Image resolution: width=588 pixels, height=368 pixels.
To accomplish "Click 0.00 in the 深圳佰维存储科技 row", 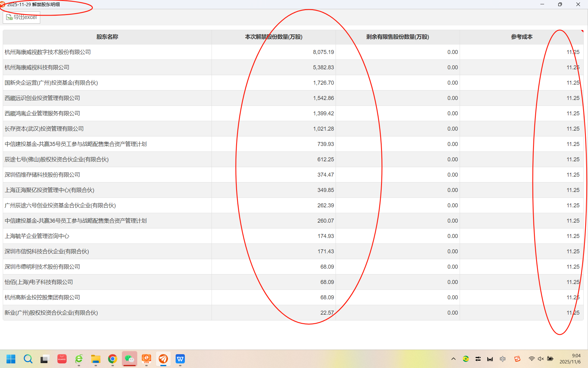I will (x=453, y=175).
